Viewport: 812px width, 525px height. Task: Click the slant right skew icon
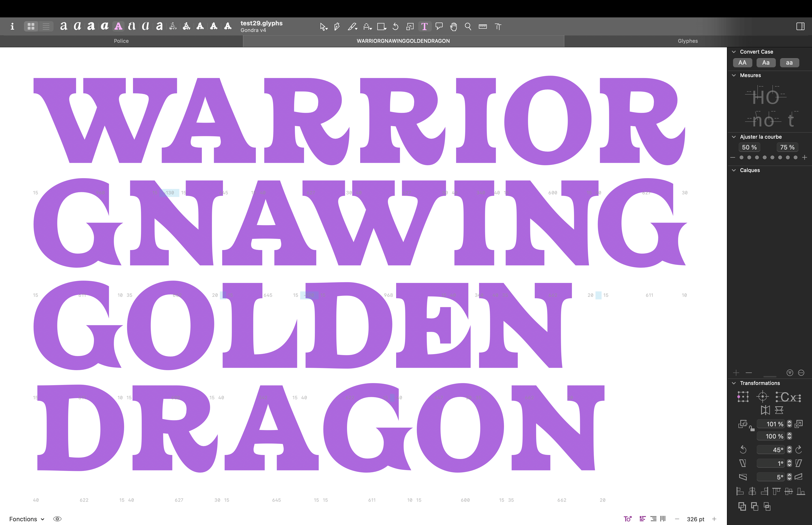point(799,463)
